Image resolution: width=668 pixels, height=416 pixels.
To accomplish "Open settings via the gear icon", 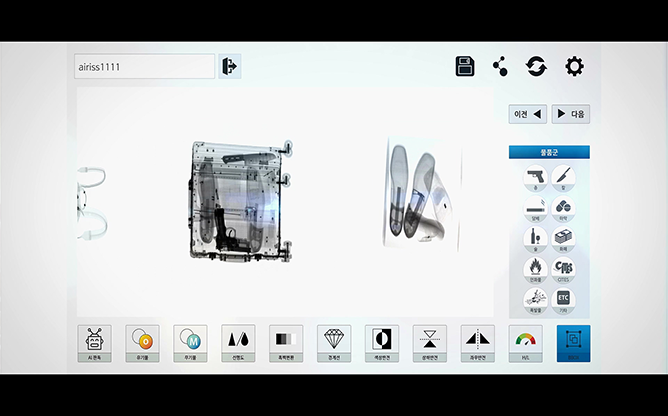I will [574, 66].
